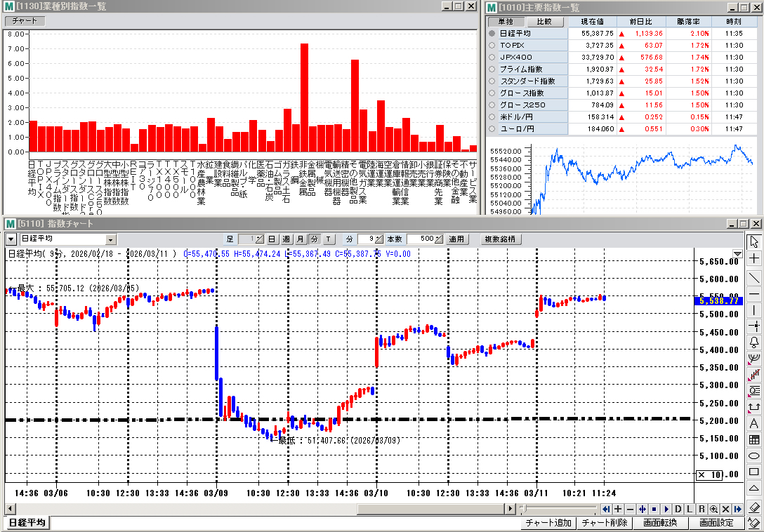Choose the text annotation 'A' tool
Image resolution: width=764 pixels, height=532 pixels.
pos(755,423)
